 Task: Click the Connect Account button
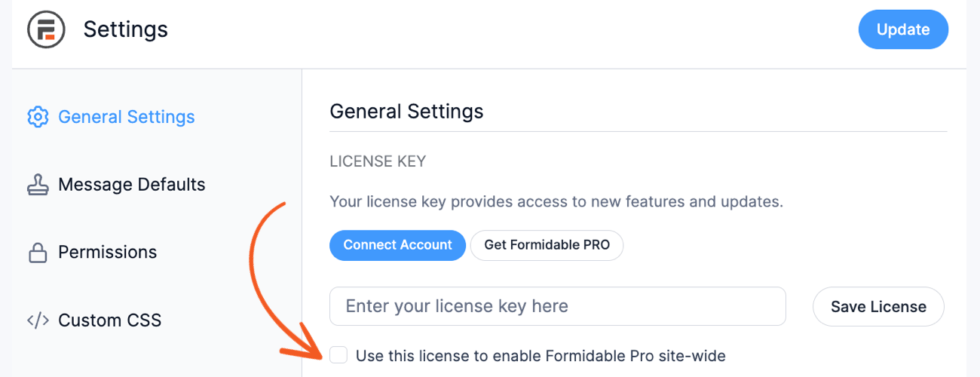[397, 245]
